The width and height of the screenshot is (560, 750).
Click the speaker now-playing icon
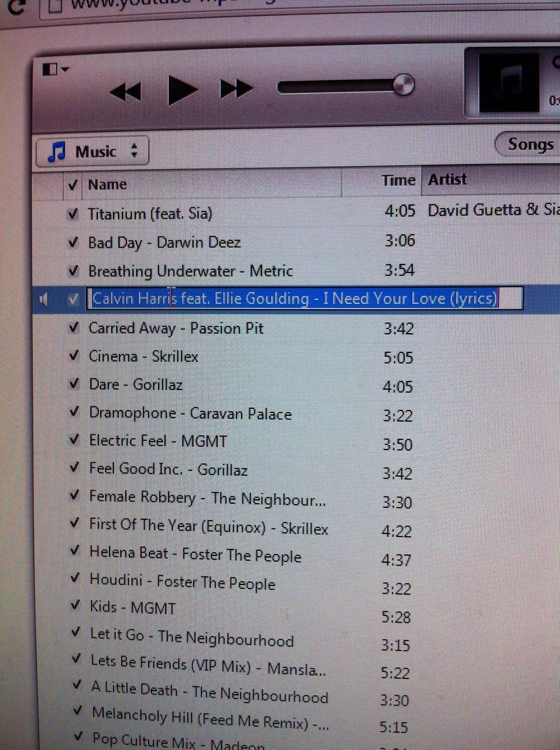tap(44, 299)
